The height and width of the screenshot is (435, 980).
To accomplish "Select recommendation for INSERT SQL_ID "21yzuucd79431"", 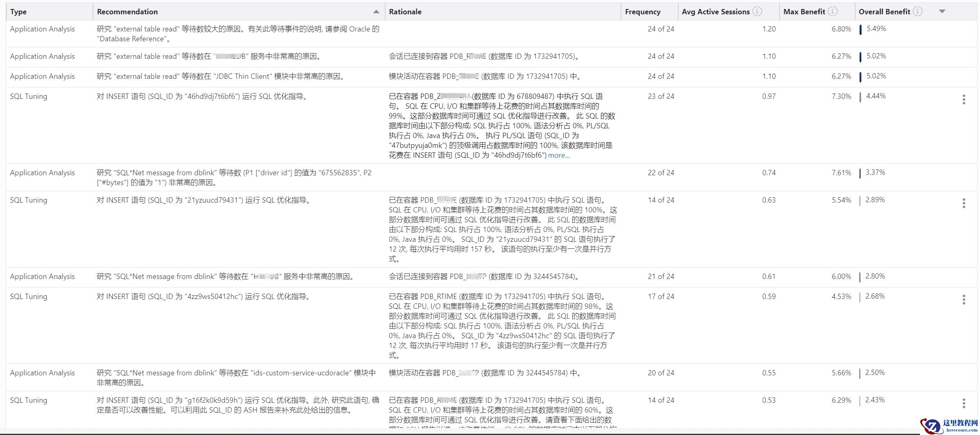I will point(204,200).
